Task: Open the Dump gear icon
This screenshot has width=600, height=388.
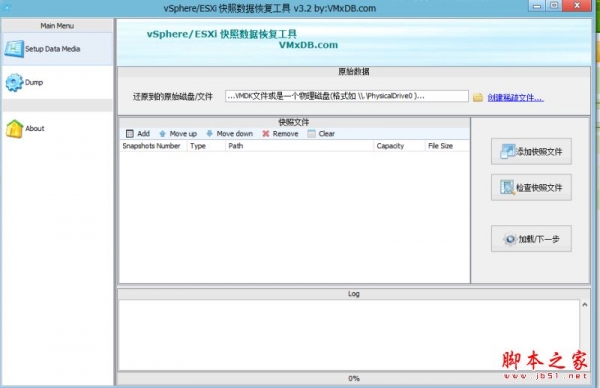Action: (15, 82)
